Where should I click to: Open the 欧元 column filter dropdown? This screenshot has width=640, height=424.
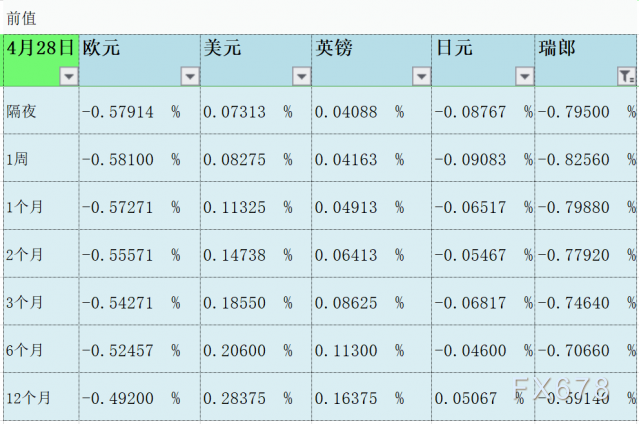tap(190, 76)
